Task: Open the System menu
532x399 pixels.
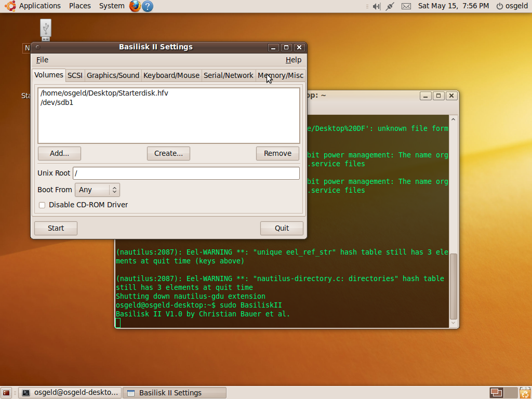Action: (112, 6)
